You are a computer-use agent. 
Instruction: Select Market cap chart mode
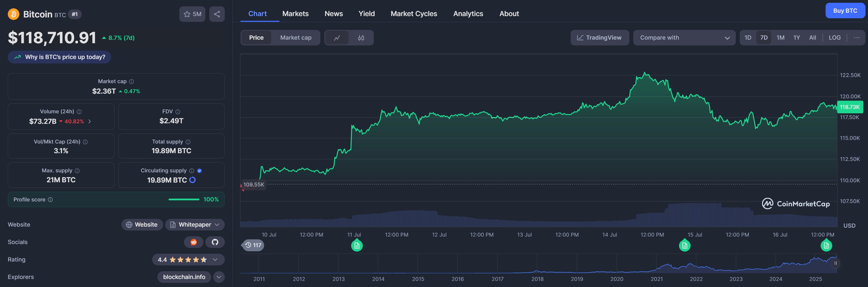click(x=296, y=38)
